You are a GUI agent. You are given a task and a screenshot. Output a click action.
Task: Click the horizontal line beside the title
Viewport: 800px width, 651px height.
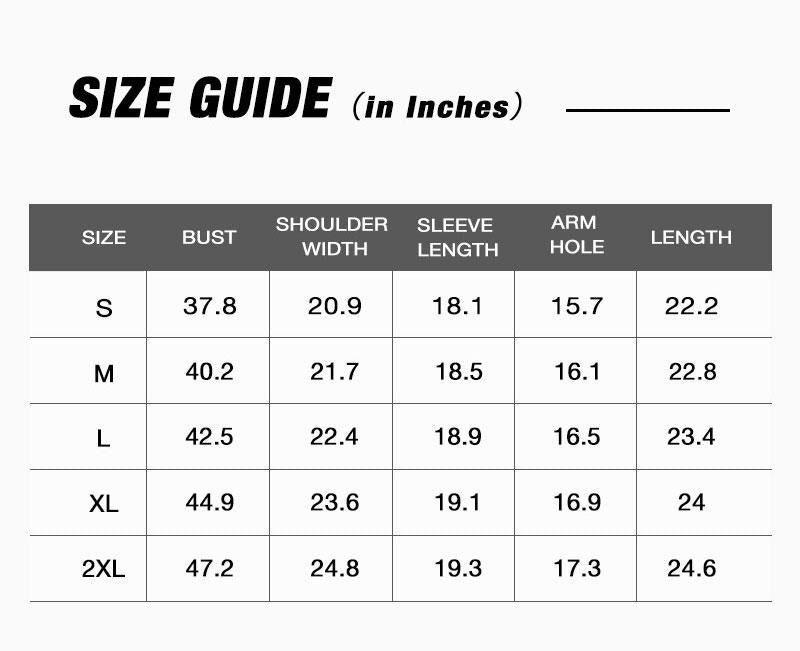[x=648, y=110]
